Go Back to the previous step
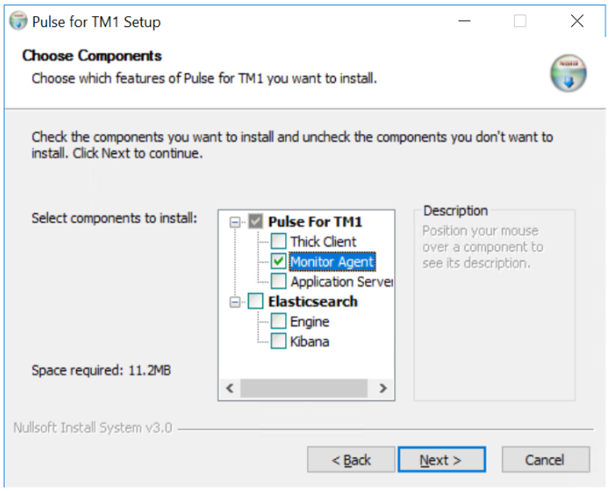609x491 pixels. click(x=351, y=460)
